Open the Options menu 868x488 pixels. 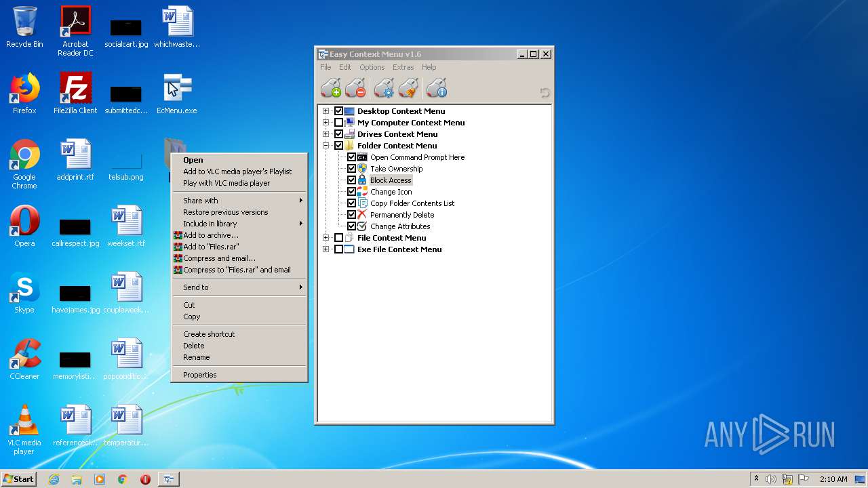[x=372, y=67]
